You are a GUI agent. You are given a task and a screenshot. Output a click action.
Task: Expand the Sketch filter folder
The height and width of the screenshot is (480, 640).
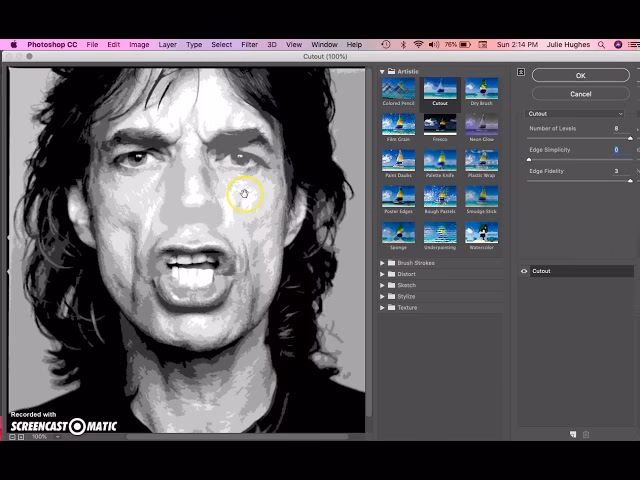[x=382, y=285]
